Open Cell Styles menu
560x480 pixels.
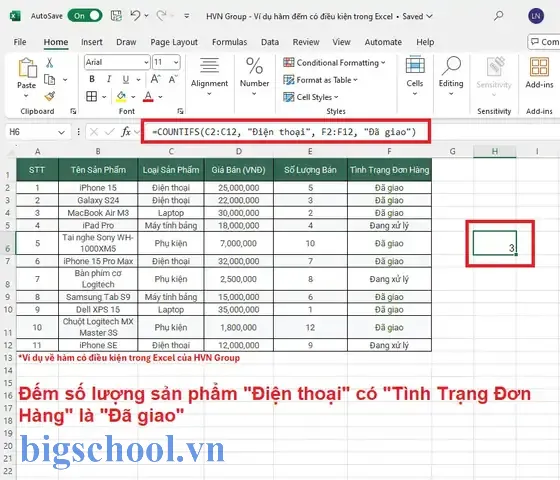coord(311,97)
